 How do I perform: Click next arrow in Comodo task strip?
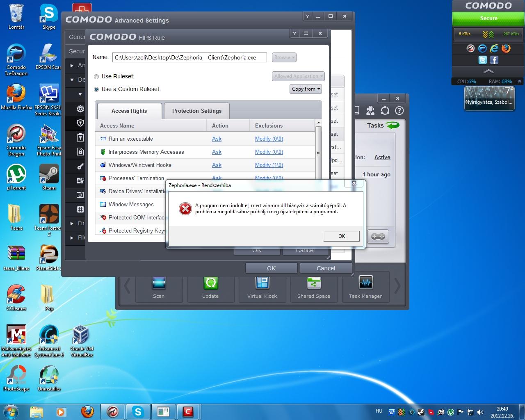397,286
